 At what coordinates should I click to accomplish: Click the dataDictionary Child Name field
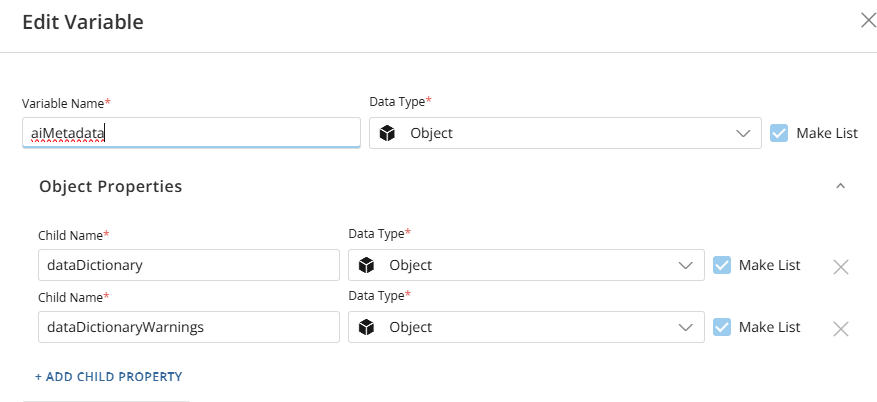[189, 265]
